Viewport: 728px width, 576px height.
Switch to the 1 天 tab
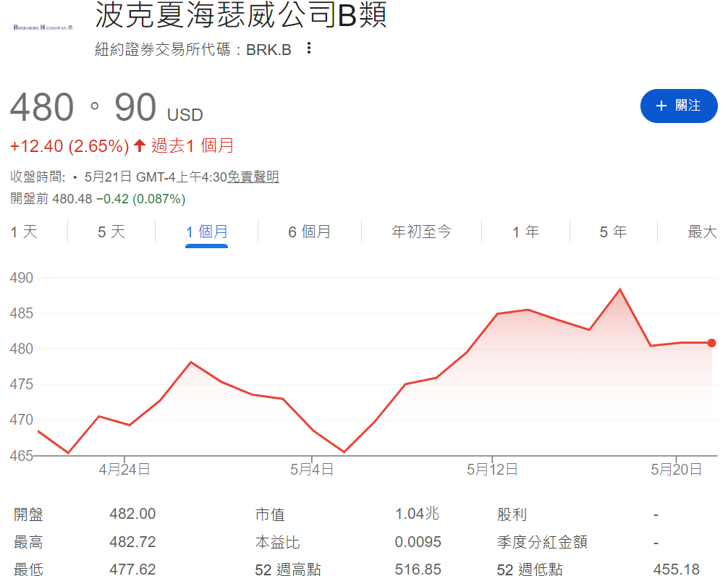coord(24,232)
